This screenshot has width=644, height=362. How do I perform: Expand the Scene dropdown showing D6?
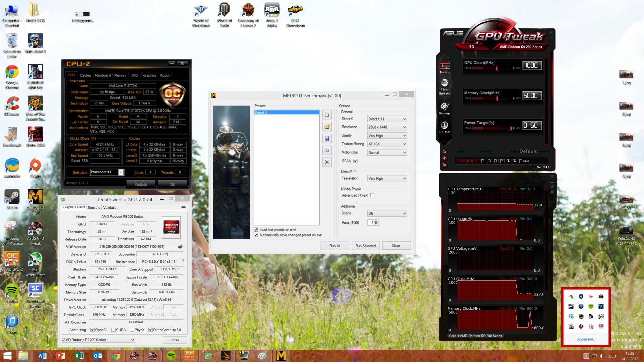click(x=386, y=213)
